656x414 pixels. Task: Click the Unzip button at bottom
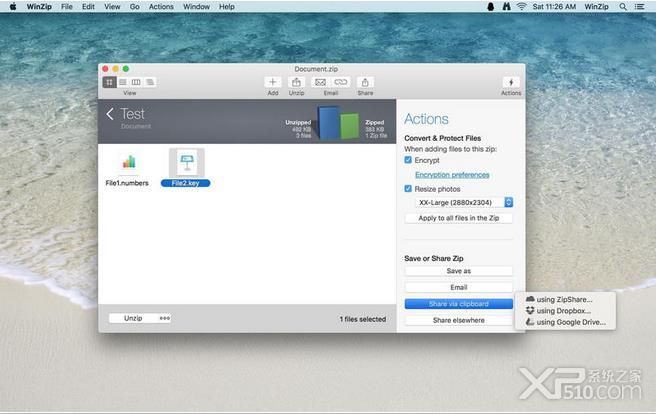(133, 318)
